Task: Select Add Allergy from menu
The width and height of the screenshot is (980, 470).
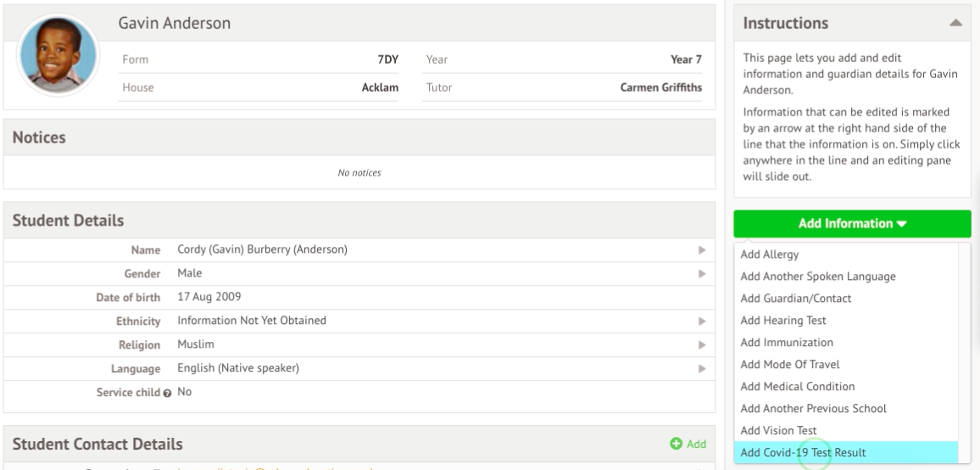Action: [x=770, y=254]
